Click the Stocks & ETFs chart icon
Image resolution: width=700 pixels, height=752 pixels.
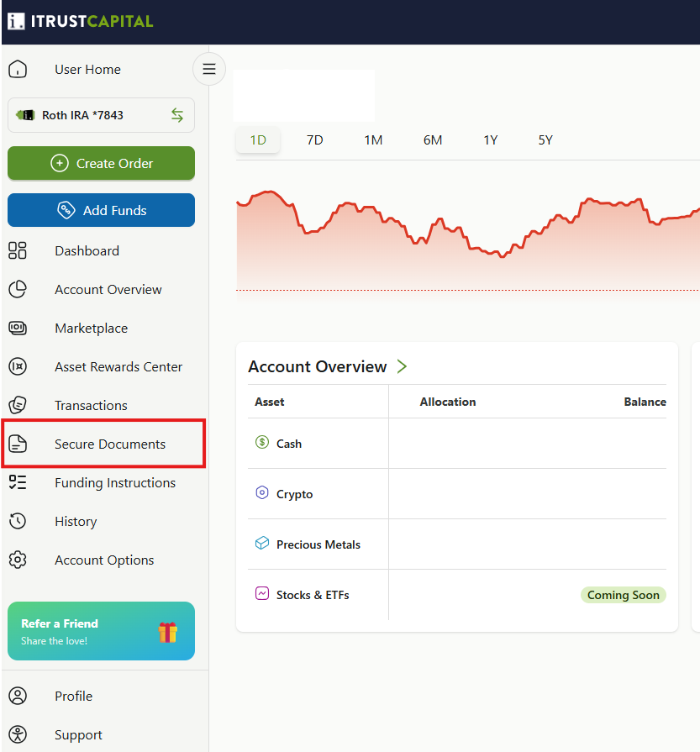pyautogui.click(x=262, y=593)
